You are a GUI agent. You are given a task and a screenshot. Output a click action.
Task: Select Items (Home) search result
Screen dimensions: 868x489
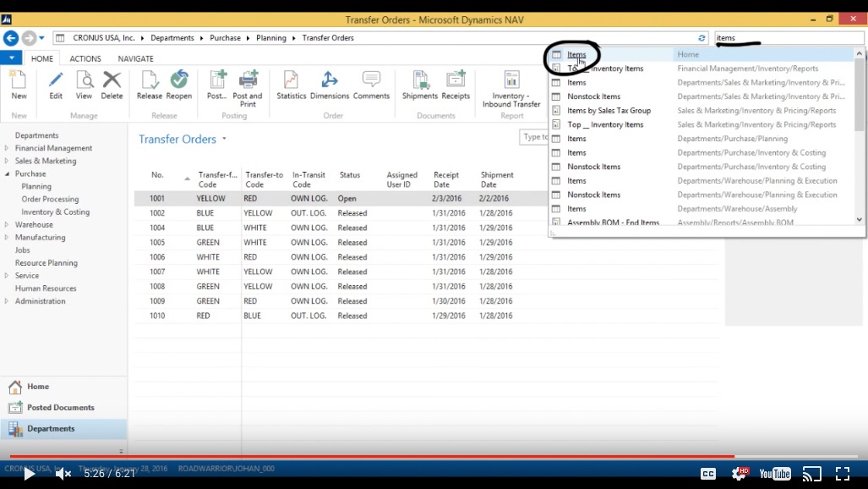tap(702, 54)
